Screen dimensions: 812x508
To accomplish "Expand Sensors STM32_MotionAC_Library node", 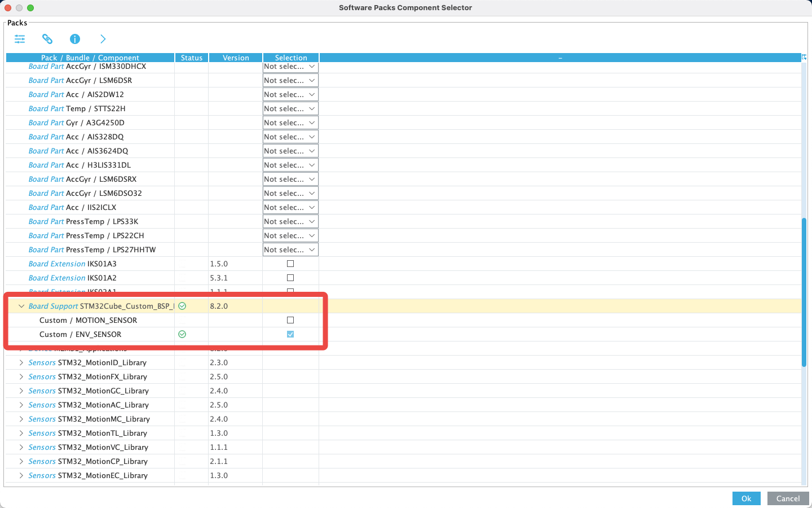I will pyautogui.click(x=21, y=405).
